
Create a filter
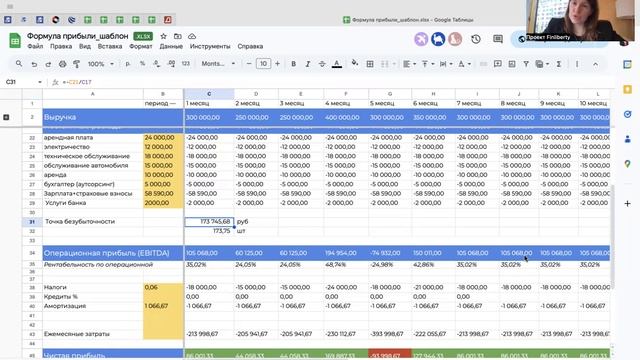tap(526, 64)
